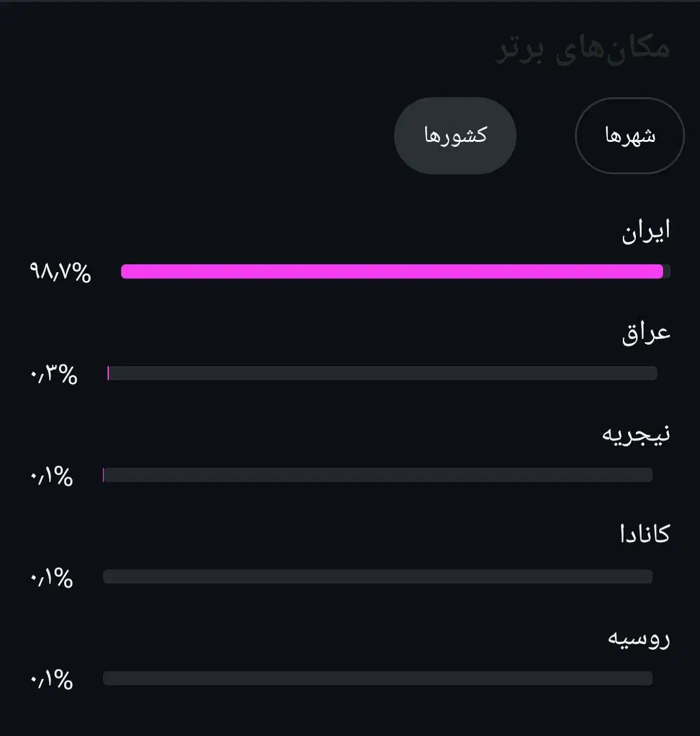Select the ۰٫۱% value beside Russia's bar
This screenshot has height=736, width=700.
click(x=51, y=680)
